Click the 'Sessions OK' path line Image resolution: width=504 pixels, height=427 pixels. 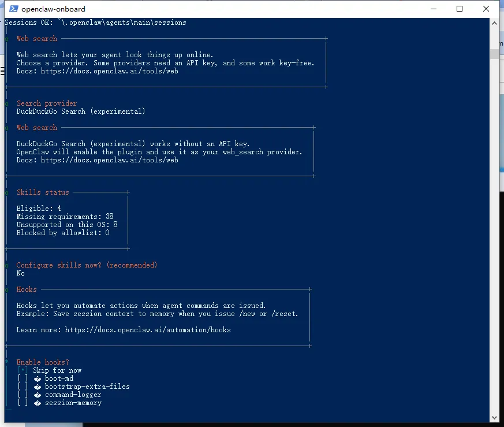pyautogui.click(x=95, y=23)
